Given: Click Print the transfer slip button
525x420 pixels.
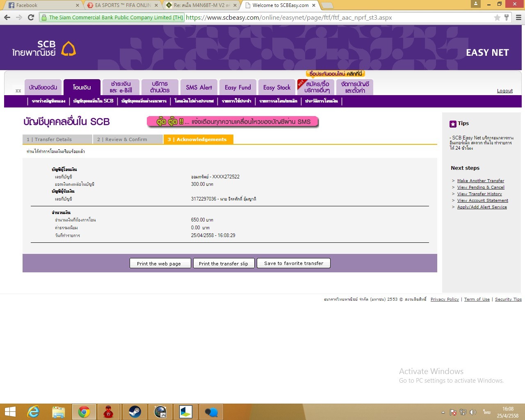Looking at the screenshot, I should point(224,263).
